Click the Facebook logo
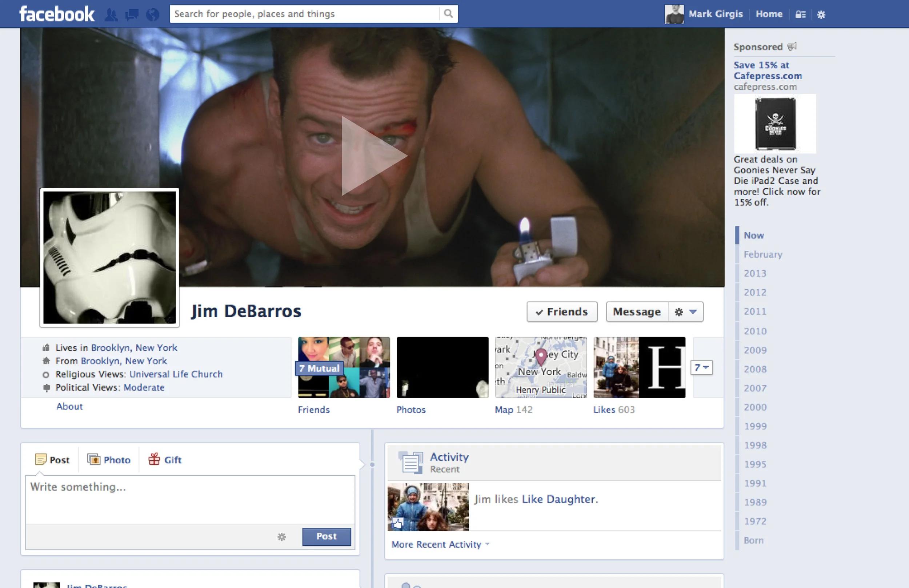The height and width of the screenshot is (588, 909). coord(57,14)
